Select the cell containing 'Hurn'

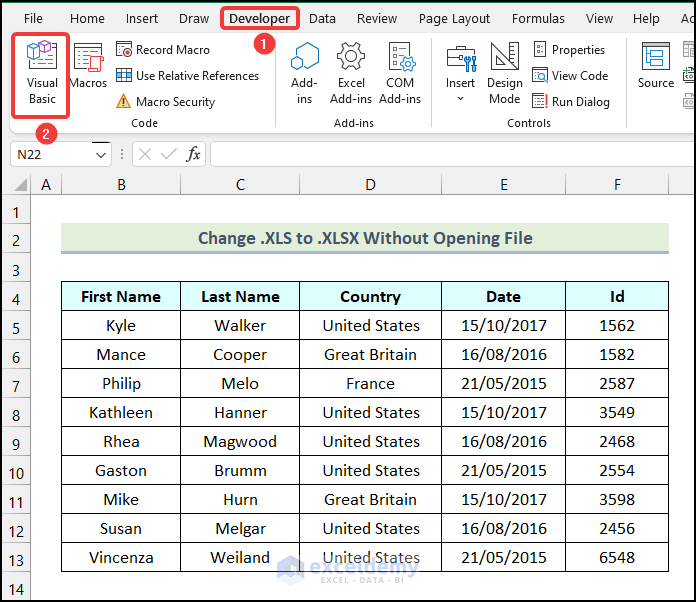click(240, 499)
